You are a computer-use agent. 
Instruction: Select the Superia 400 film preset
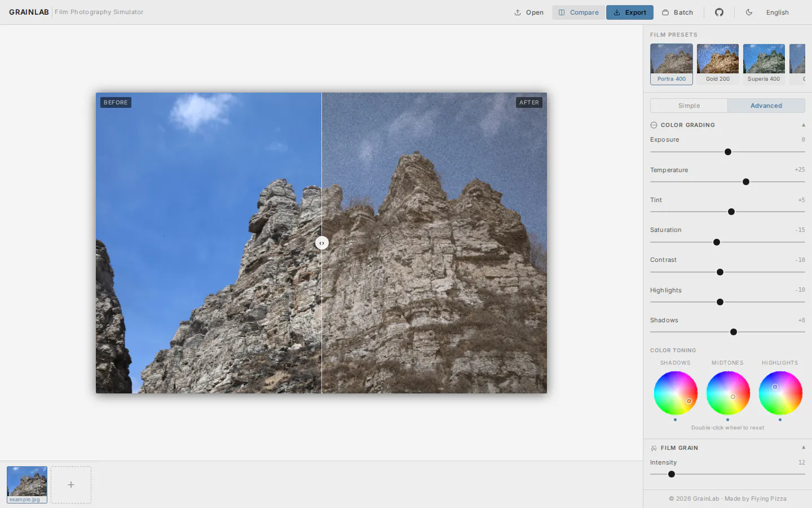764,64
